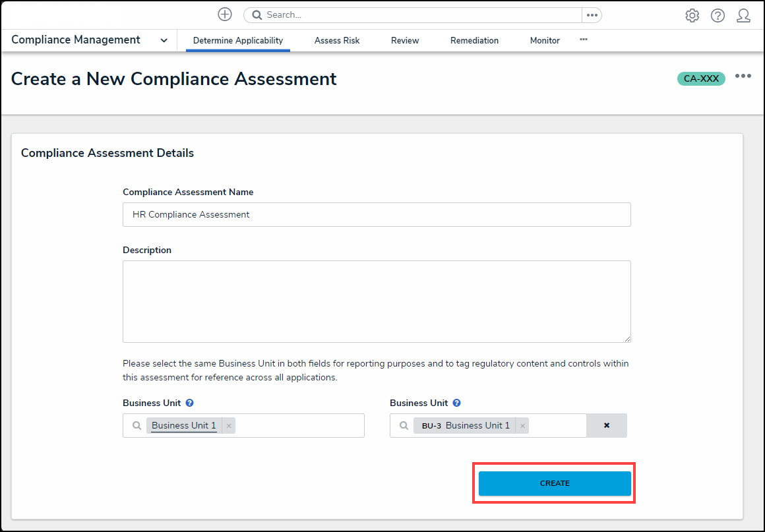The image size is (765, 532).
Task: Switch to the Assess Risk tab
Action: 337,40
